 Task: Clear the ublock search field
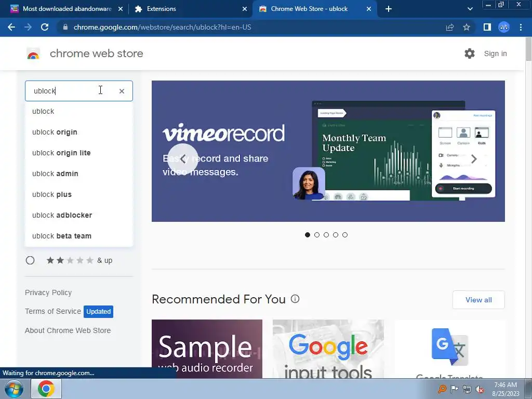[x=122, y=91]
